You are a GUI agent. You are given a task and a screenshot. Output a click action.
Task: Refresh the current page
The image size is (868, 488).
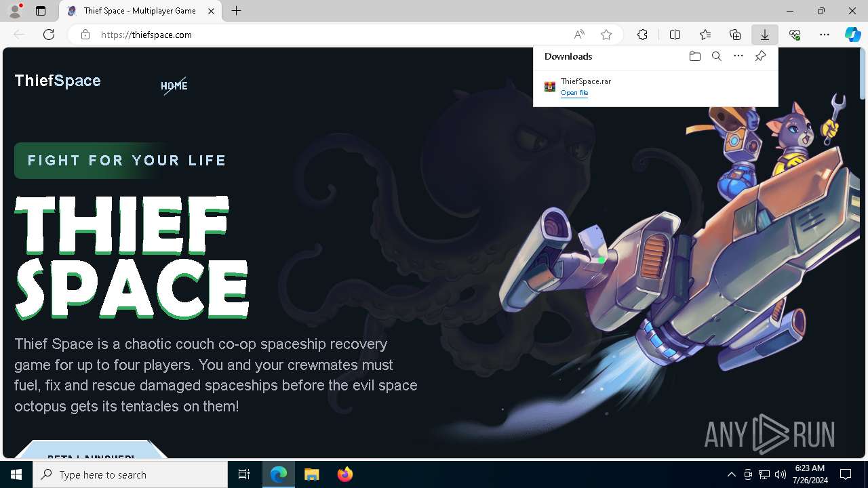pyautogui.click(x=49, y=35)
